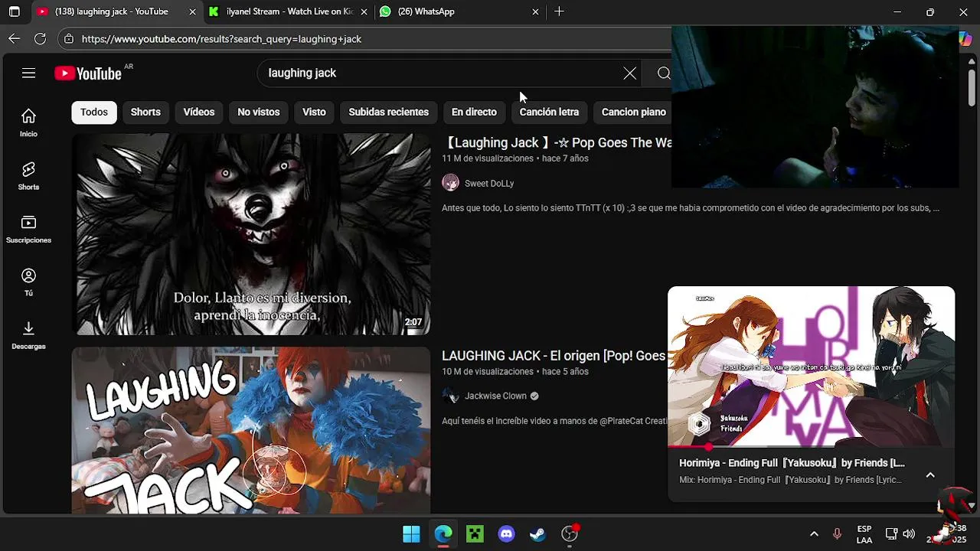Click the magnifier search button
Viewport: 980px width, 551px height.
[x=664, y=73]
